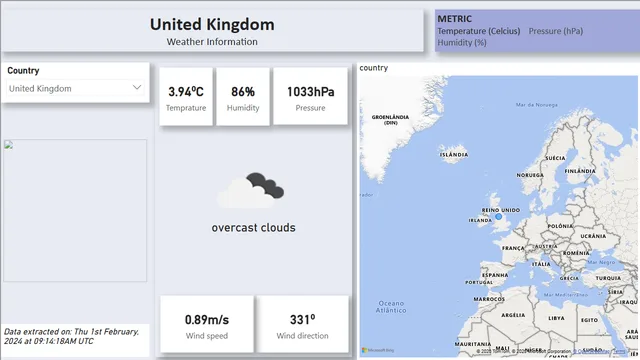640x360 pixels.
Task: Click the UCRÂNIA label on map
Action: 593,236
